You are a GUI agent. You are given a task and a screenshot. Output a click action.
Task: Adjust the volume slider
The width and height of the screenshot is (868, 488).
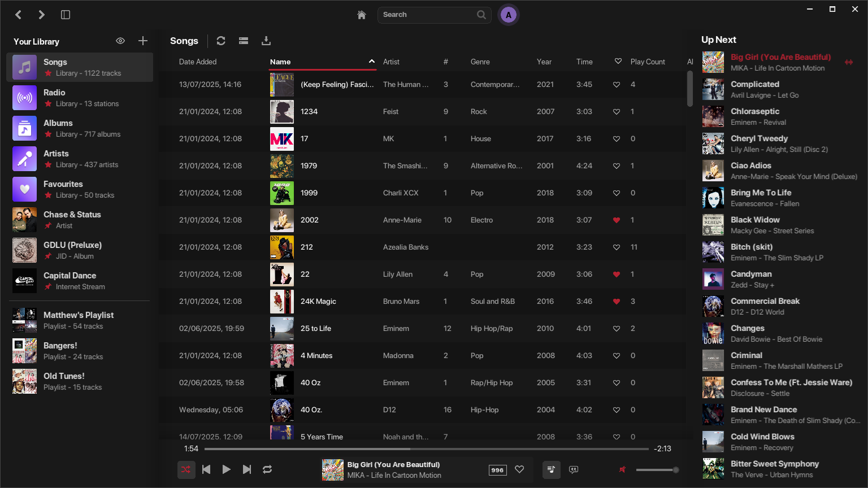point(657,470)
